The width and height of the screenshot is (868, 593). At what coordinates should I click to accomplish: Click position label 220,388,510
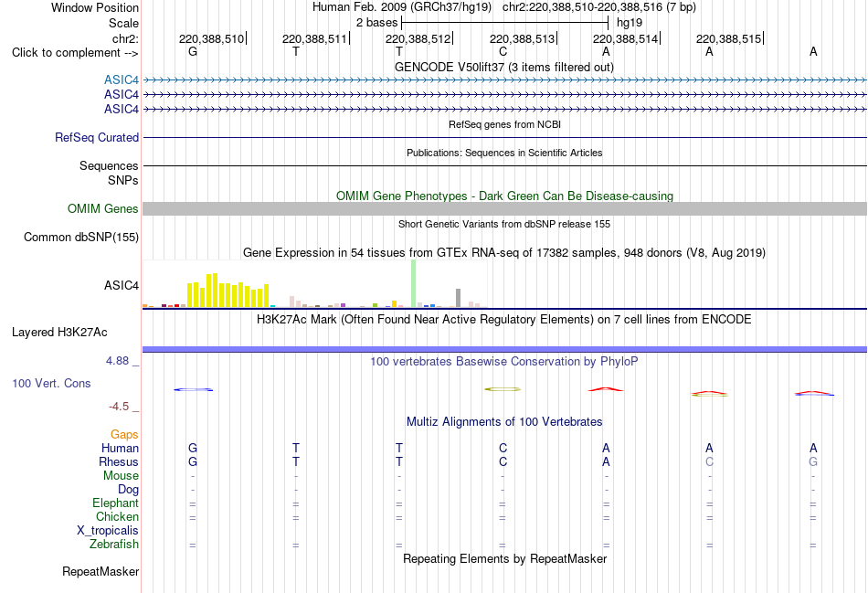click(211, 38)
